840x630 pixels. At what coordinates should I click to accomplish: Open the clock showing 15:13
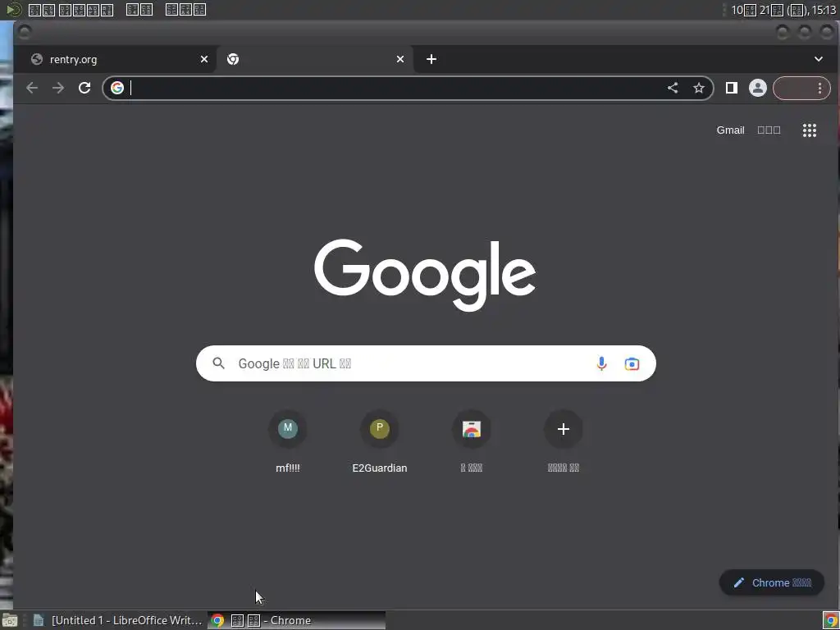click(783, 10)
